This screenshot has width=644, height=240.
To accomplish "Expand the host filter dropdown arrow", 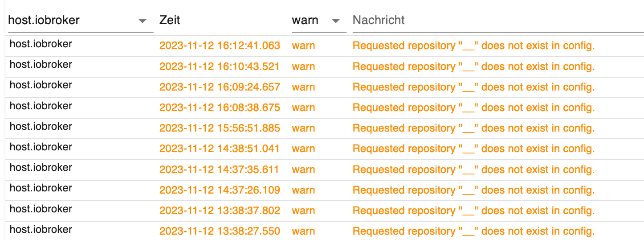I will click(x=143, y=21).
